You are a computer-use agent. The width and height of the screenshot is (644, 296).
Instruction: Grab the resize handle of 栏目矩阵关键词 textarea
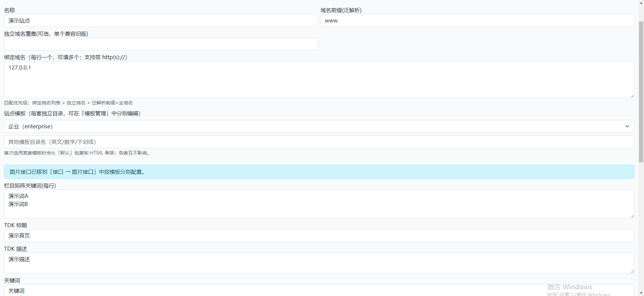(632, 216)
